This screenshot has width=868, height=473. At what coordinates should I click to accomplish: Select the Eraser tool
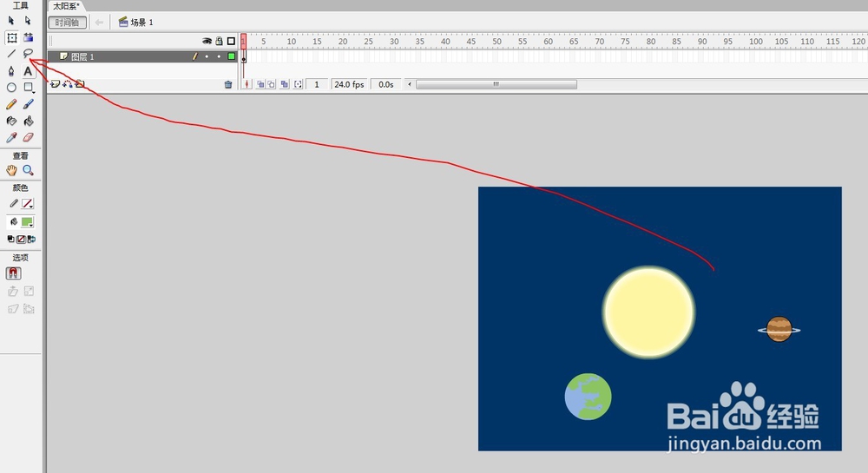point(29,137)
